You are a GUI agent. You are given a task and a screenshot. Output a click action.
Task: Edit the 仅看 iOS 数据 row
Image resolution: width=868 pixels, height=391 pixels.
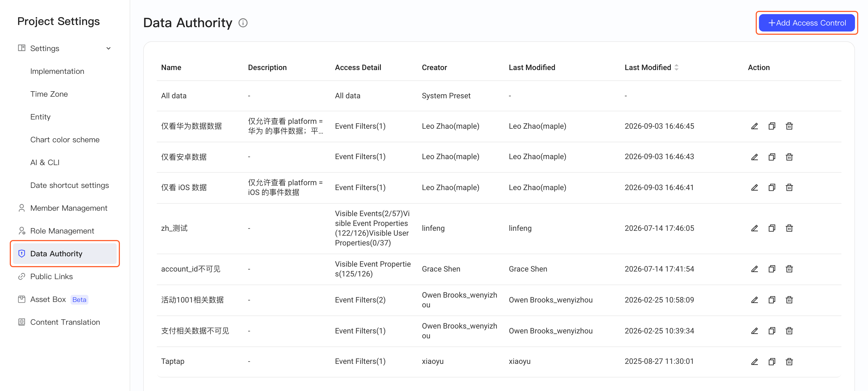point(754,188)
